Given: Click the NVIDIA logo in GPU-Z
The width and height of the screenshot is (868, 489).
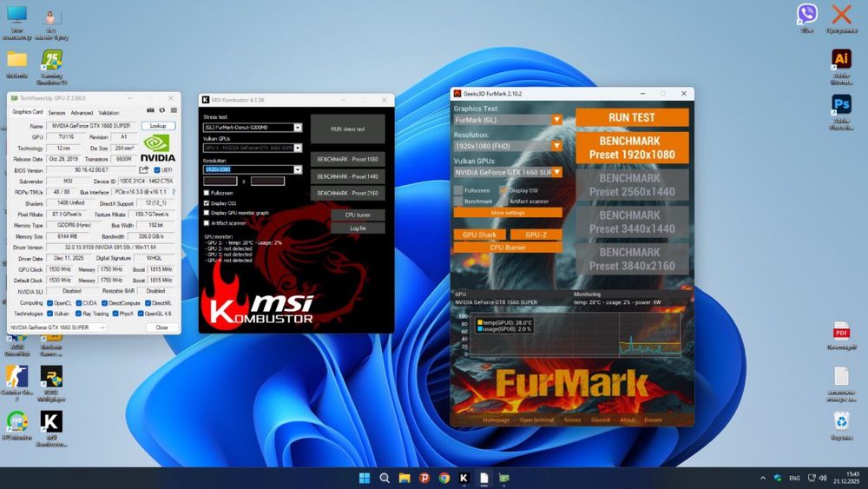Looking at the screenshot, I should 158,149.
